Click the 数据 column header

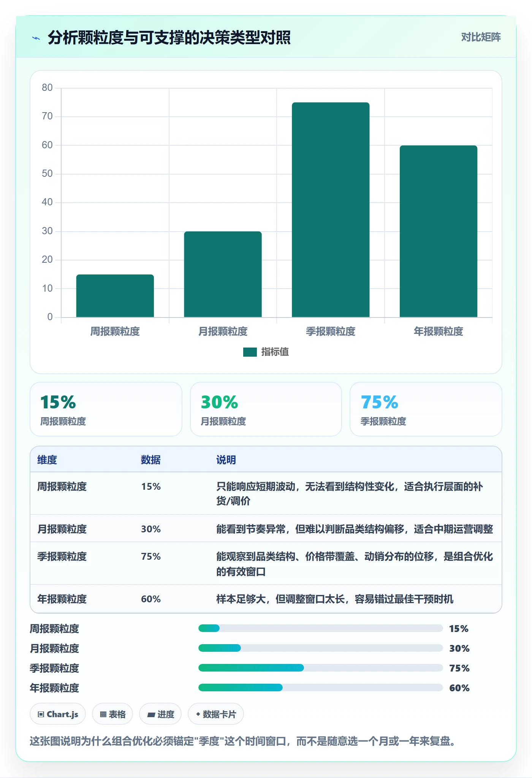tap(151, 460)
